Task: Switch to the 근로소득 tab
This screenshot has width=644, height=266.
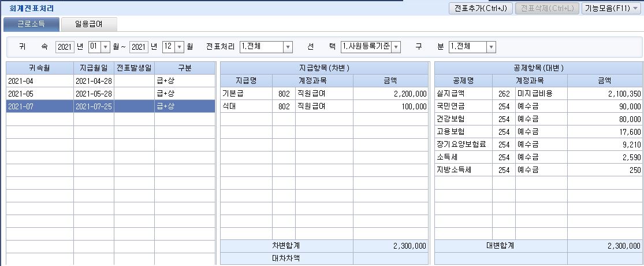Action: (31, 24)
